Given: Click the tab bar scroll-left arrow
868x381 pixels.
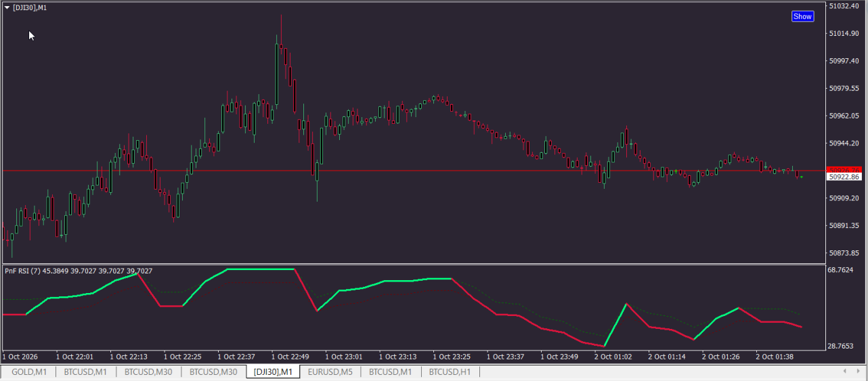Looking at the screenshot, I should tap(844, 371).
